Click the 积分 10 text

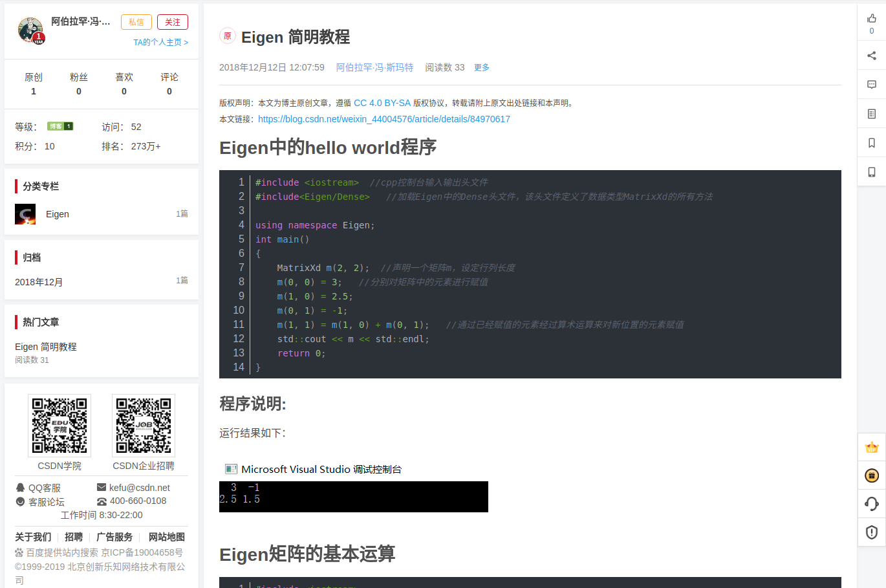[x=35, y=146]
